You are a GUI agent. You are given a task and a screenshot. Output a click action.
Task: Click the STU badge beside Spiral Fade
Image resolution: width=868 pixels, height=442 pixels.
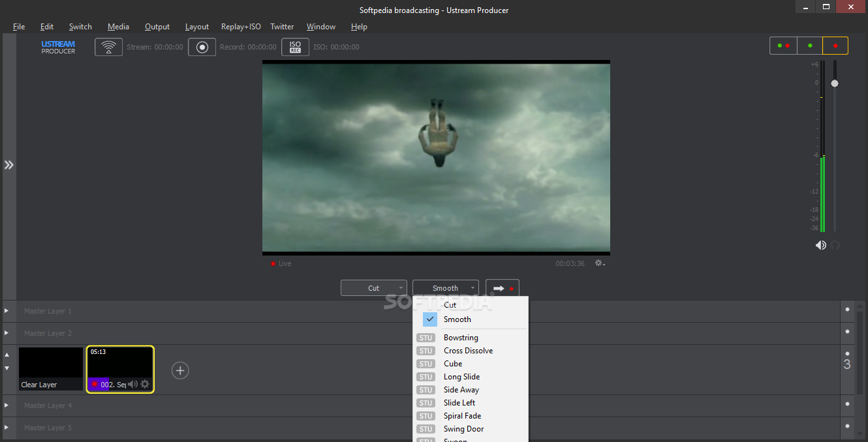point(426,416)
